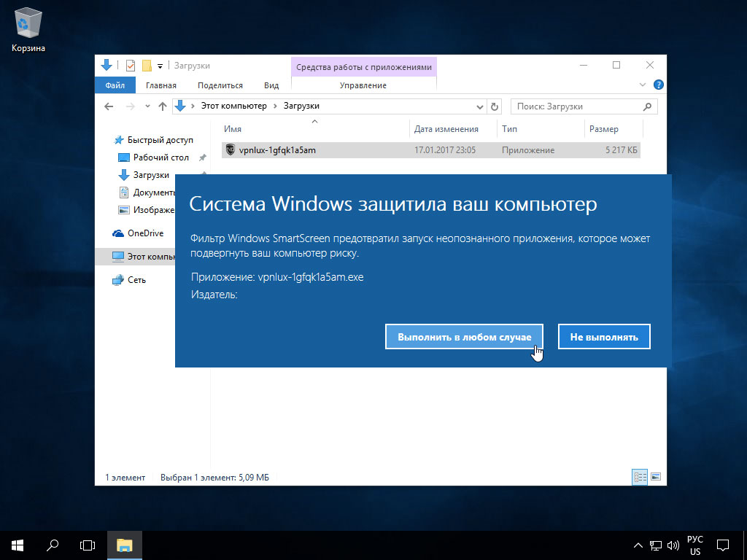Viewport: 747px width, 560px height.
Task: Open the recent locations dropdown arrow
Action: [147, 106]
